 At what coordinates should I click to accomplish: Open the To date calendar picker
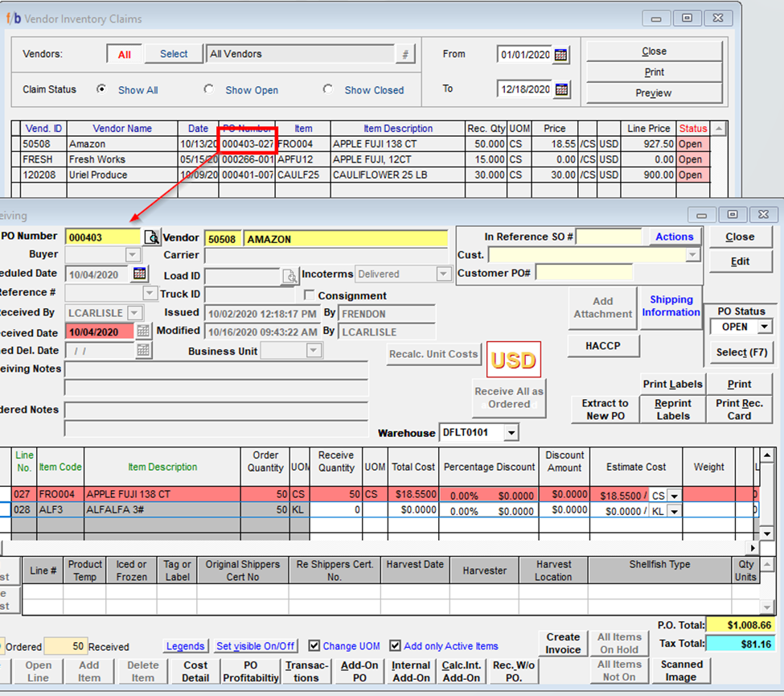point(561,89)
